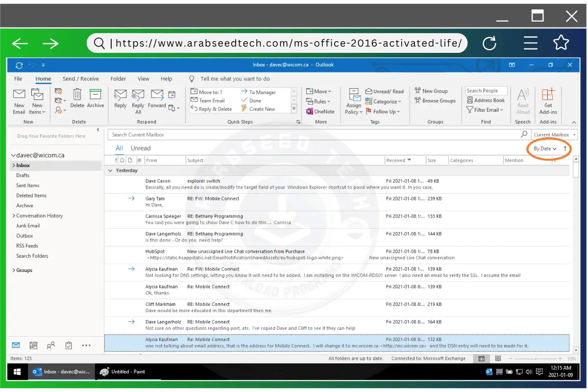Open the View ribbon tab
Image resolution: width=588 pixels, height=392 pixels.
point(143,78)
